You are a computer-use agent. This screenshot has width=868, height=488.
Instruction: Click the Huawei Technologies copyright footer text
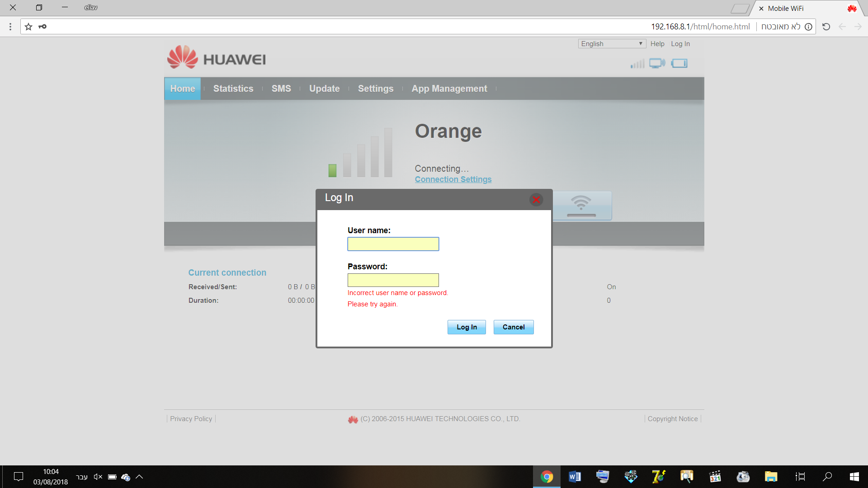[x=440, y=419]
